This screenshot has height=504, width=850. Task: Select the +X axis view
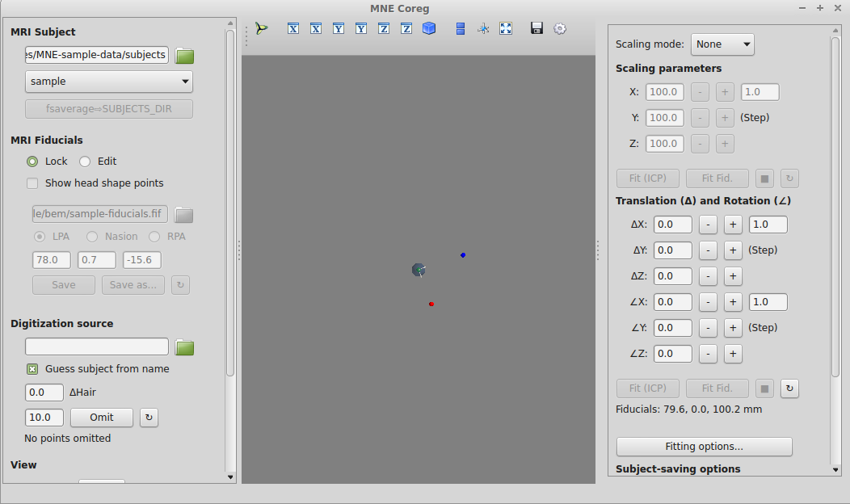click(x=293, y=28)
